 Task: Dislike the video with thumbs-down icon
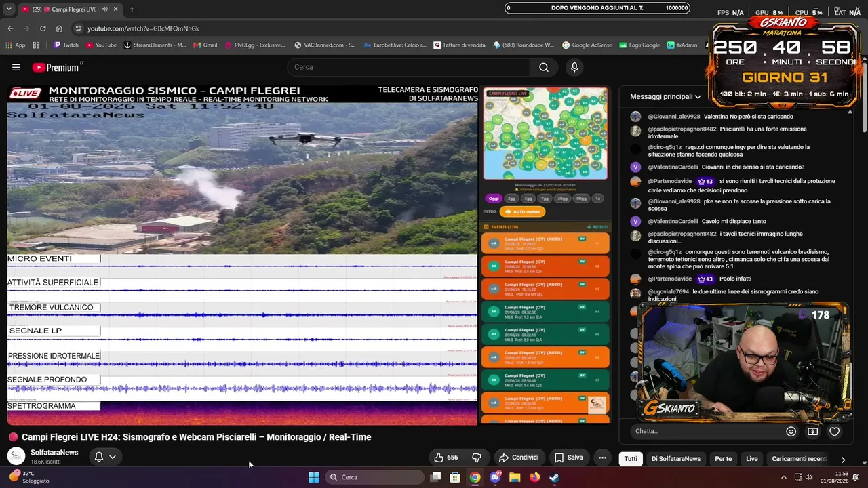pos(477,457)
